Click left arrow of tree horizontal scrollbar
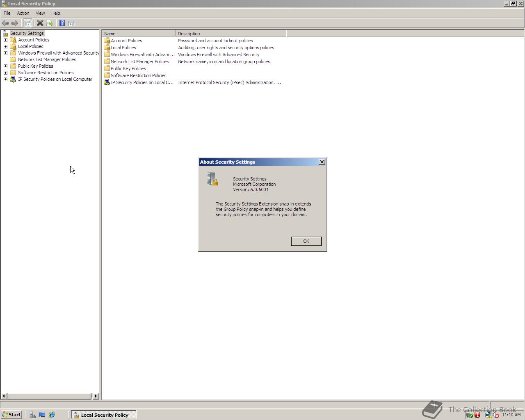The image size is (525, 420). click(4, 396)
